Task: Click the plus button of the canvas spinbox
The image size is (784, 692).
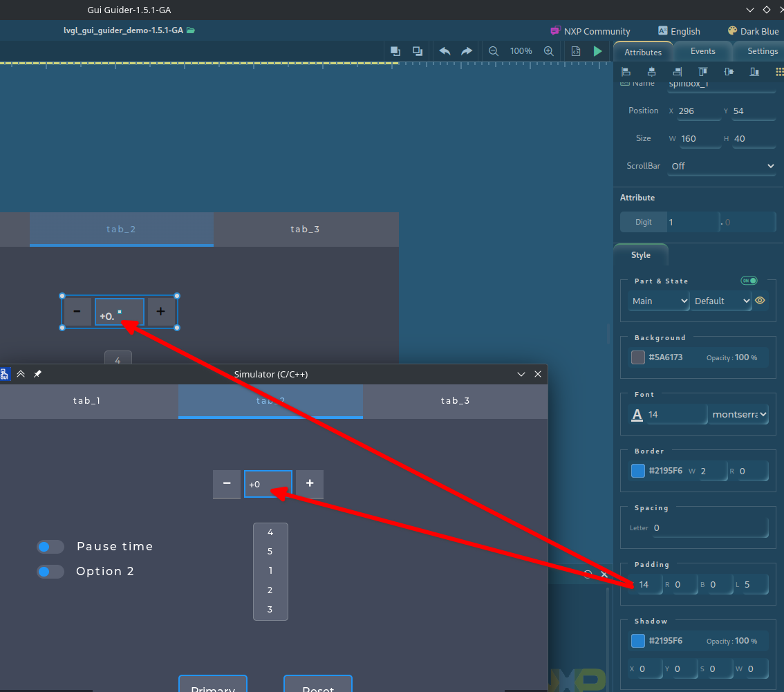Action: coord(160,312)
